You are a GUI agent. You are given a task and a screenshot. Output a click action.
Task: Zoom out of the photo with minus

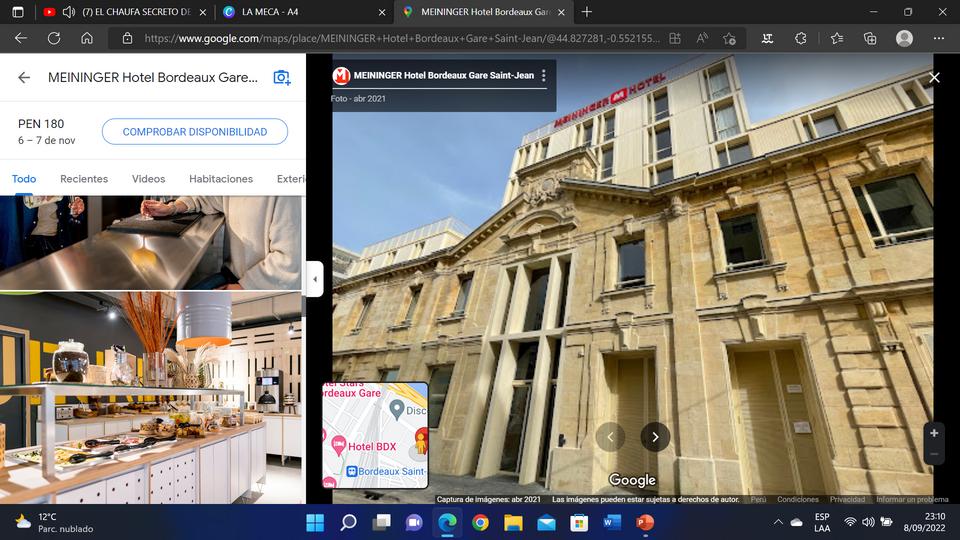934,454
